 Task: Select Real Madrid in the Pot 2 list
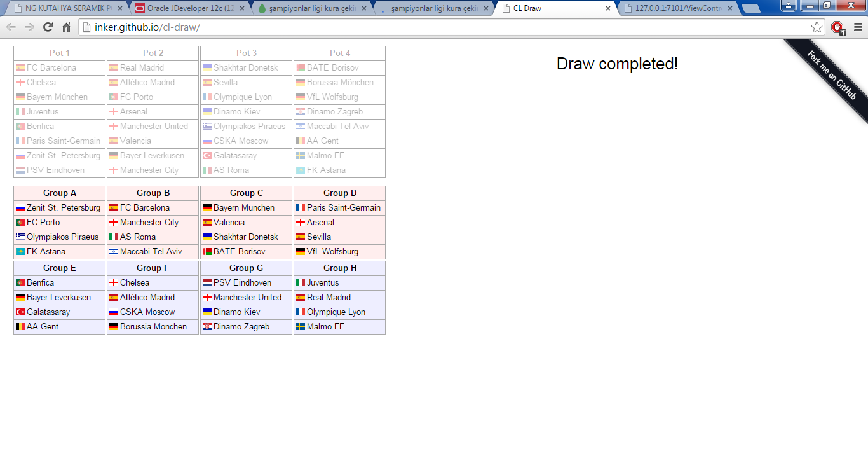pos(153,68)
